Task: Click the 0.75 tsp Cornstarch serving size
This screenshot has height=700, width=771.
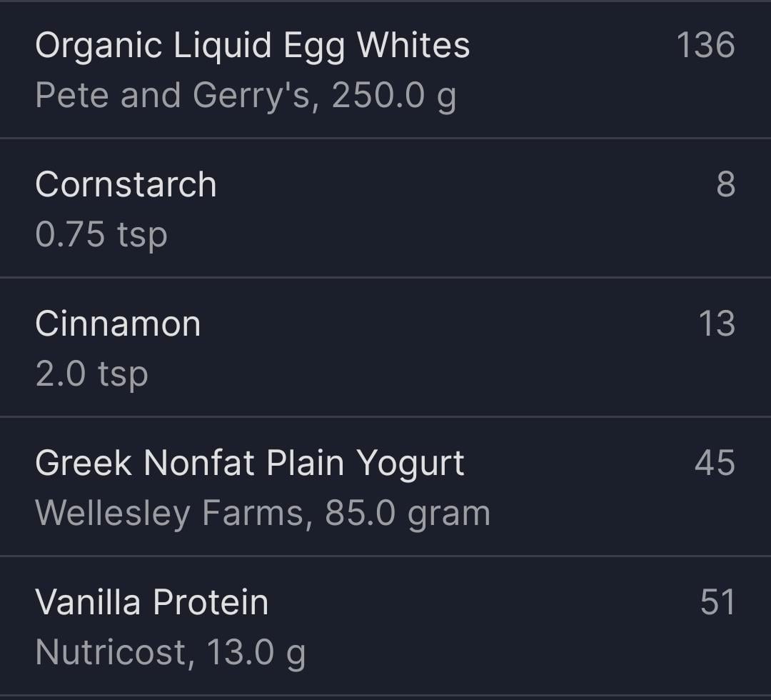Action: (101, 234)
